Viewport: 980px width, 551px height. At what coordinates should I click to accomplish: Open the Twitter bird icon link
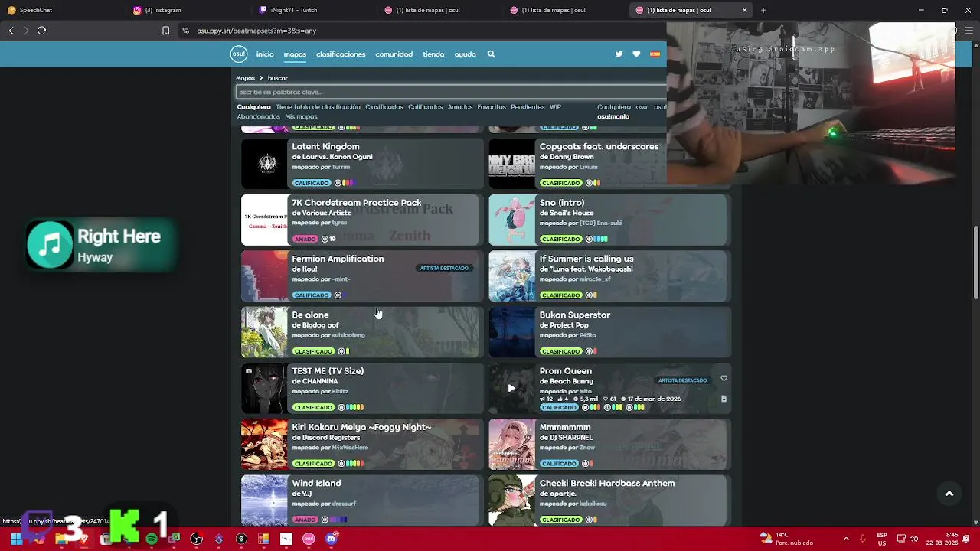pyautogui.click(x=619, y=54)
